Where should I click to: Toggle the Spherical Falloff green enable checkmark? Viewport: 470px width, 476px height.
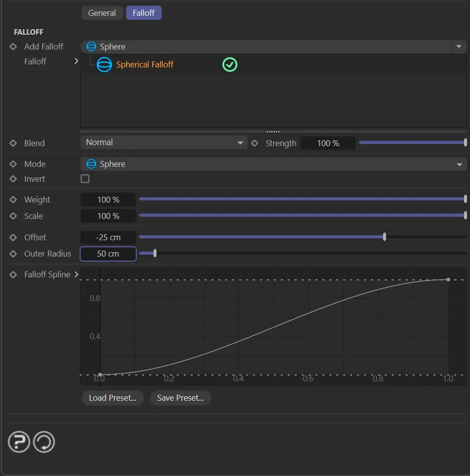pos(230,64)
